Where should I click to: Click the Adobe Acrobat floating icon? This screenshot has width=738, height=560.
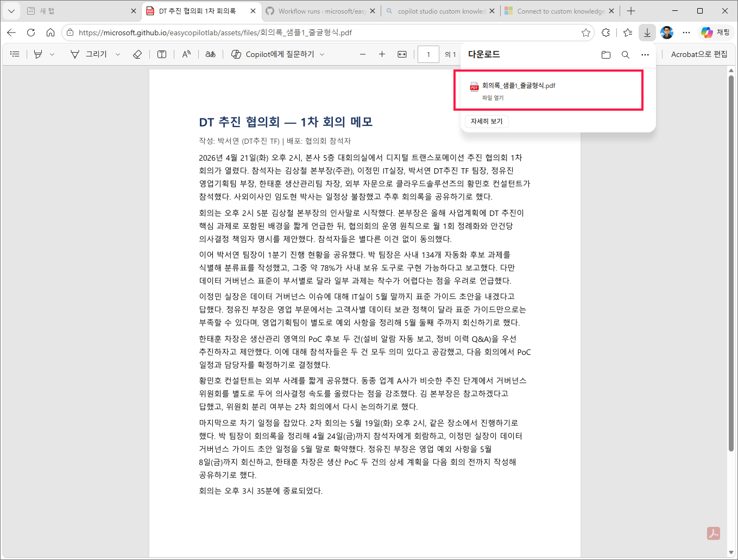tap(714, 533)
